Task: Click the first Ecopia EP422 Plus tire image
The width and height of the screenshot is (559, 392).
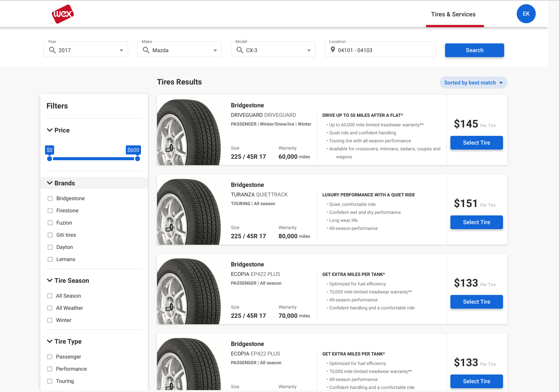Action: tap(189, 291)
